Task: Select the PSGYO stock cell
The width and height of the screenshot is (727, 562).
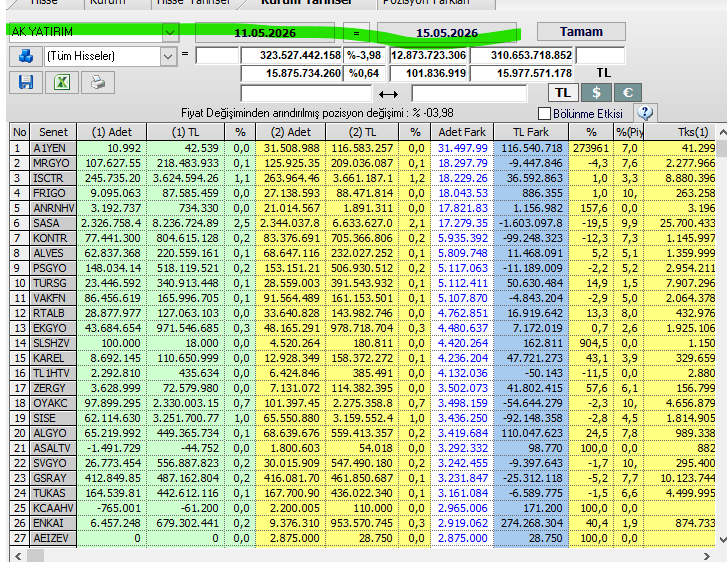Action: point(53,268)
